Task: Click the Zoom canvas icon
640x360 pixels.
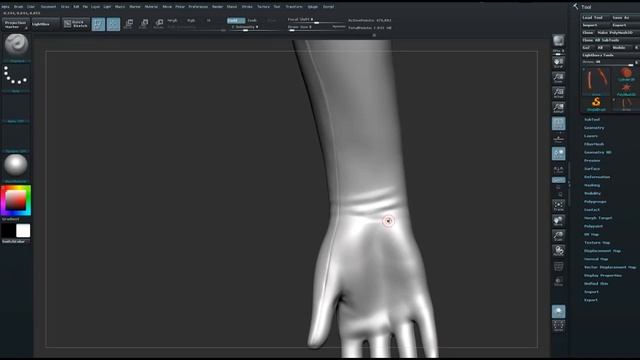Action: [x=558, y=78]
